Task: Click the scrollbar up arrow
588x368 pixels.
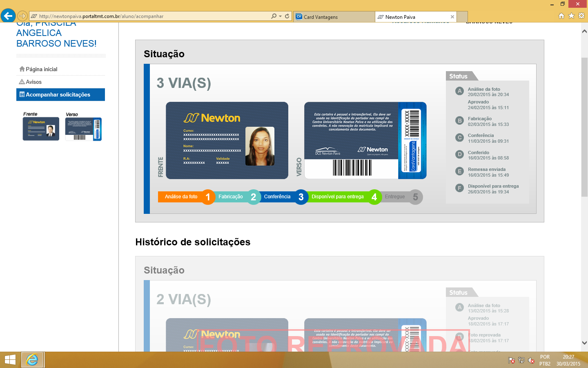Action: tap(584, 31)
